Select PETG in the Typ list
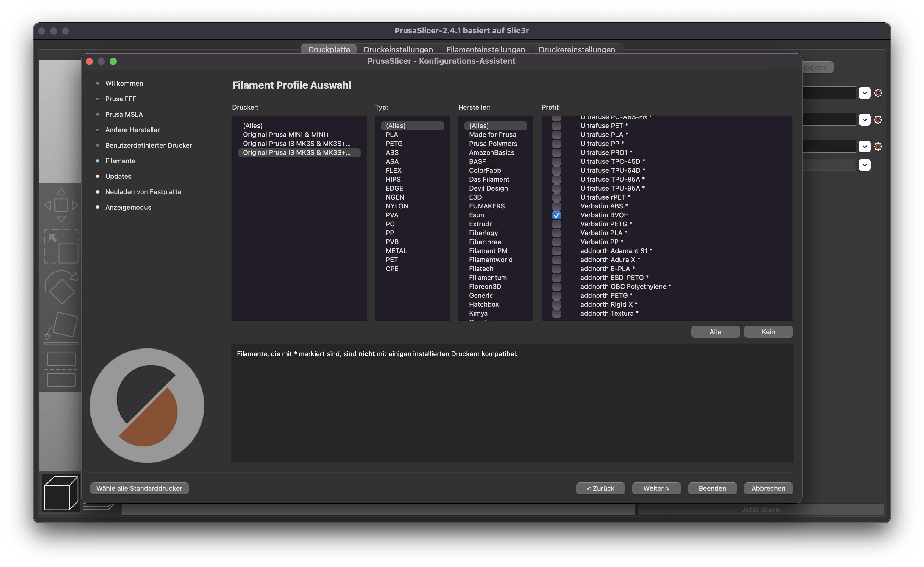Viewport: 924px width, 567px height. click(412, 144)
